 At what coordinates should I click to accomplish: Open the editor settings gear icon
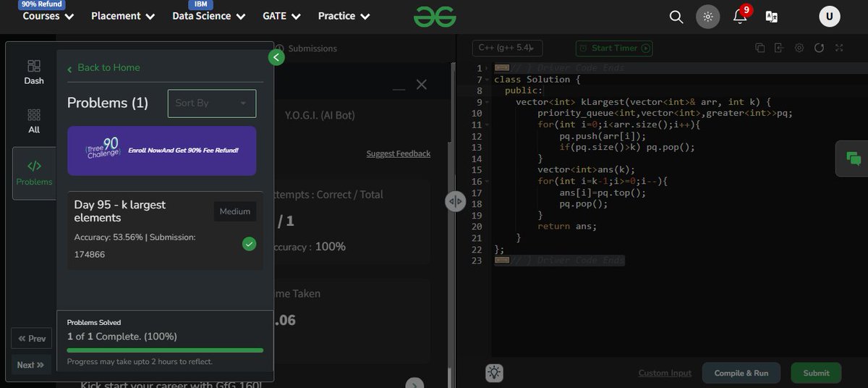pyautogui.click(x=799, y=48)
